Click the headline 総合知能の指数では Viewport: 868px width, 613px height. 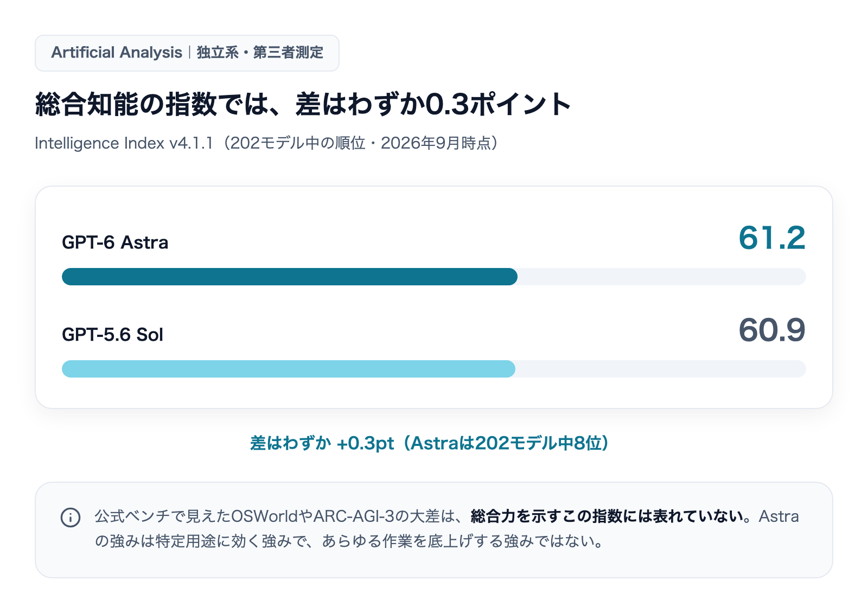(152, 104)
